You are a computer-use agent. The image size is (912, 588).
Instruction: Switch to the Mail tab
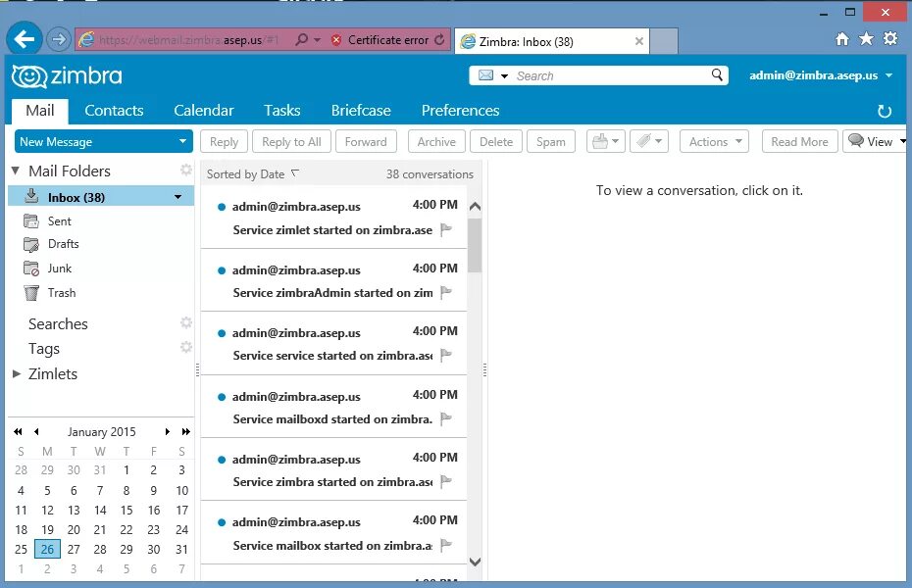tap(39, 111)
